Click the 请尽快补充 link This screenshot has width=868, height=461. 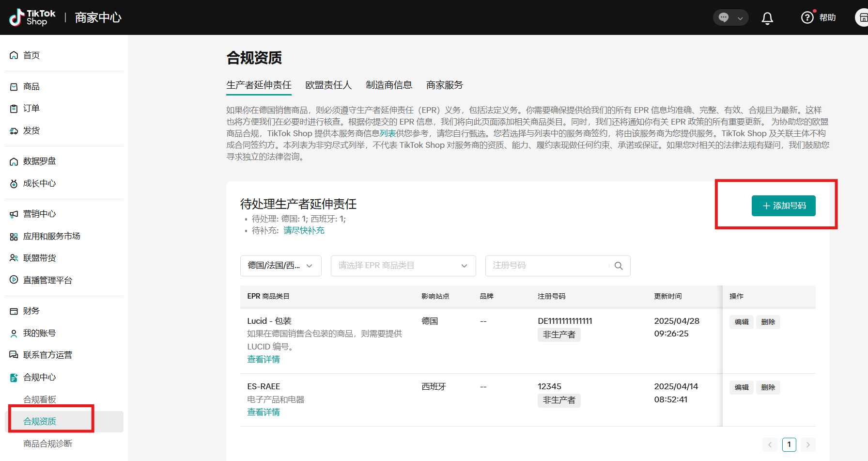(304, 230)
